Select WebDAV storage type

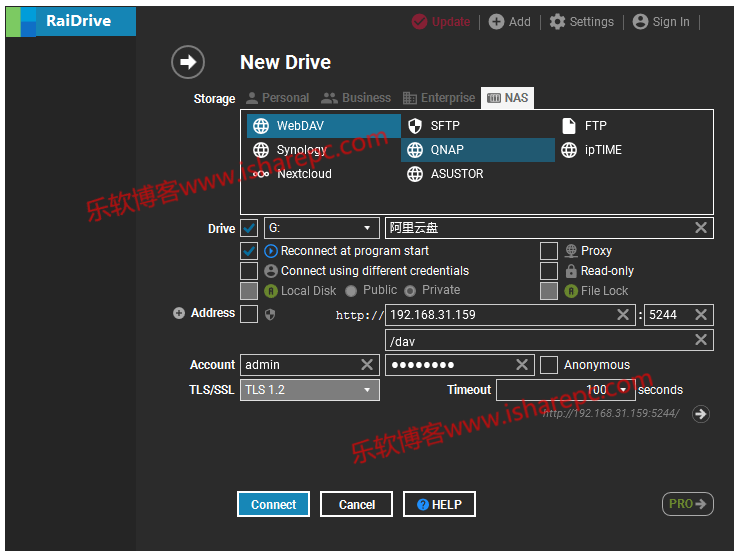pos(324,126)
